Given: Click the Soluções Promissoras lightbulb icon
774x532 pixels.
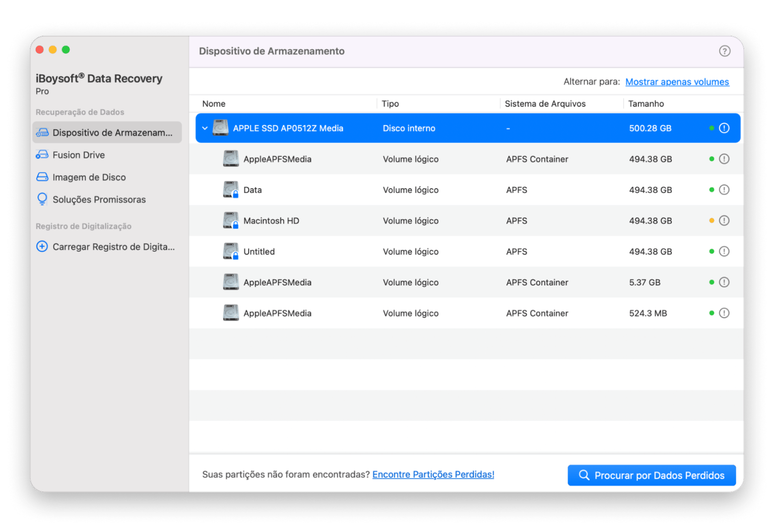Looking at the screenshot, I should tap(42, 199).
